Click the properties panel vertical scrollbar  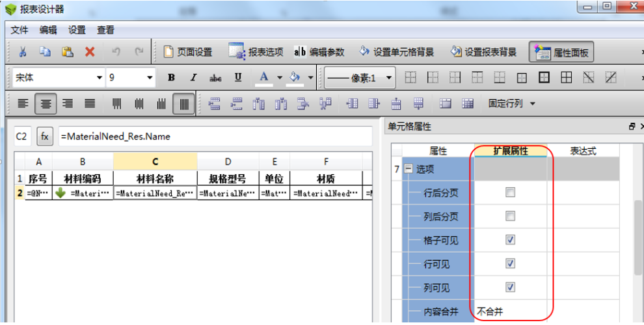point(638,238)
